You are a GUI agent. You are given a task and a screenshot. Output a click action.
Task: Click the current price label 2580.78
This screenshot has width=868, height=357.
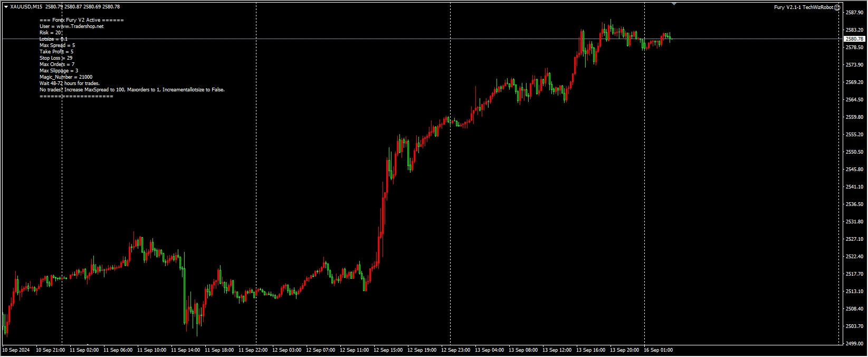click(854, 39)
